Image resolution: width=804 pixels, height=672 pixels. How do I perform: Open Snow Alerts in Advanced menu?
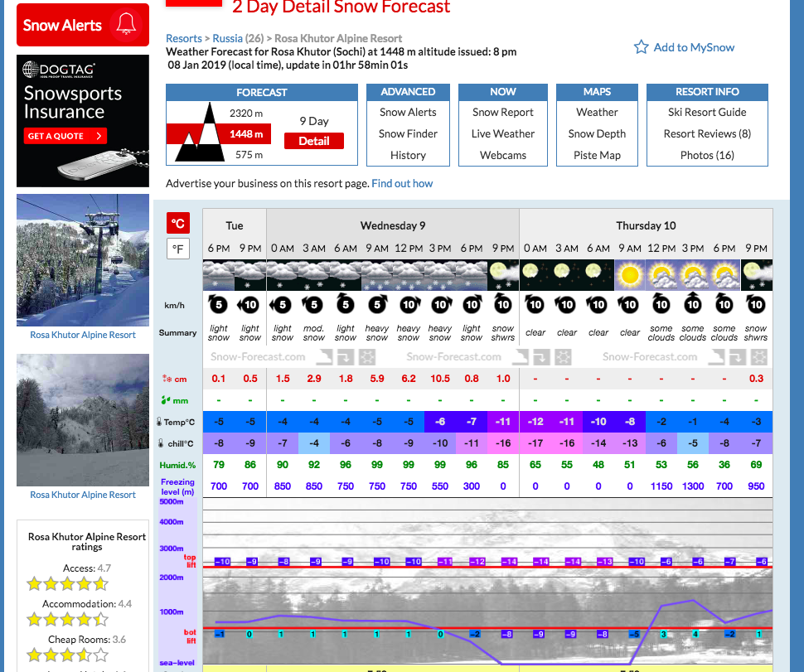[408, 112]
